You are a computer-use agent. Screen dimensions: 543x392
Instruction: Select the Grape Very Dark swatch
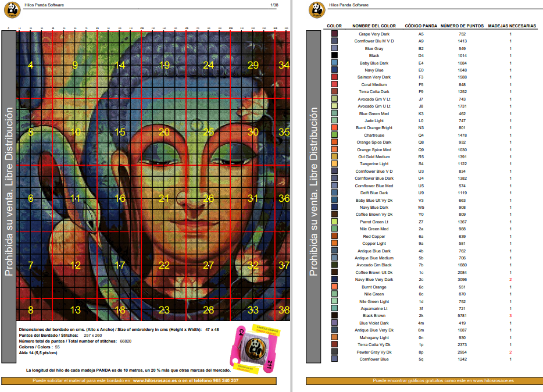334,34
